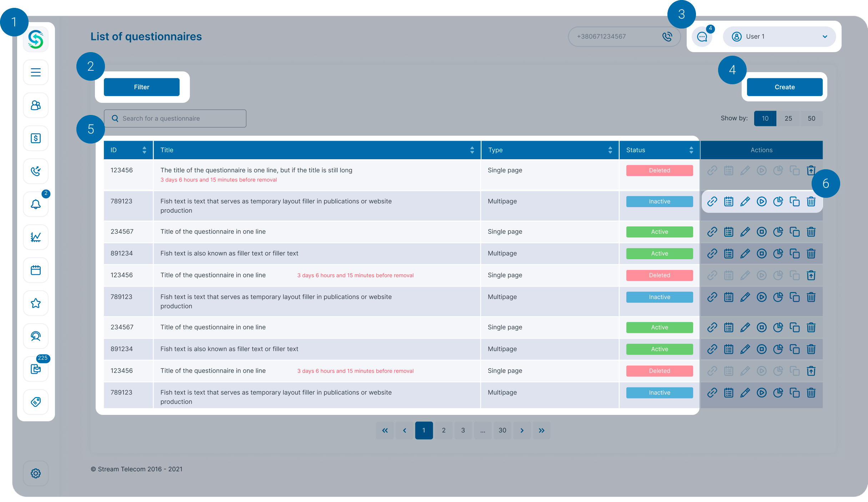The width and height of the screenshot is (868, 502).
Task: Sort the table by the ID column
Action: click(144, 150)
